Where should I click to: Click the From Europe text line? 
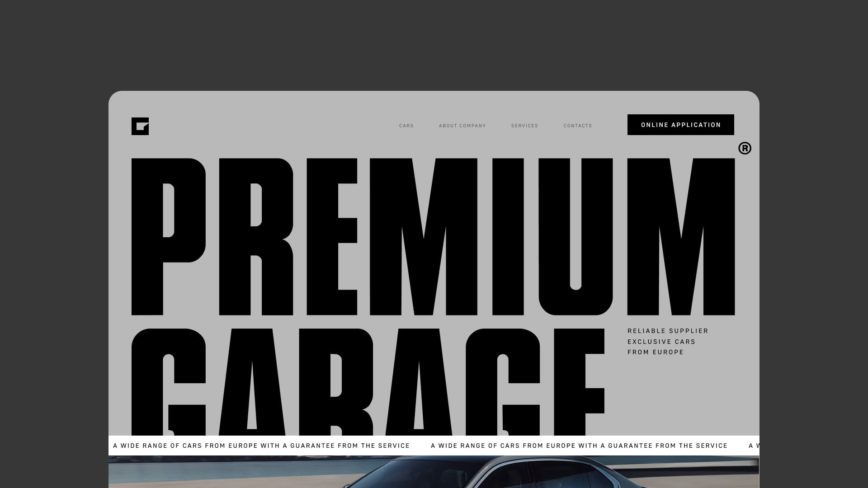655,352
